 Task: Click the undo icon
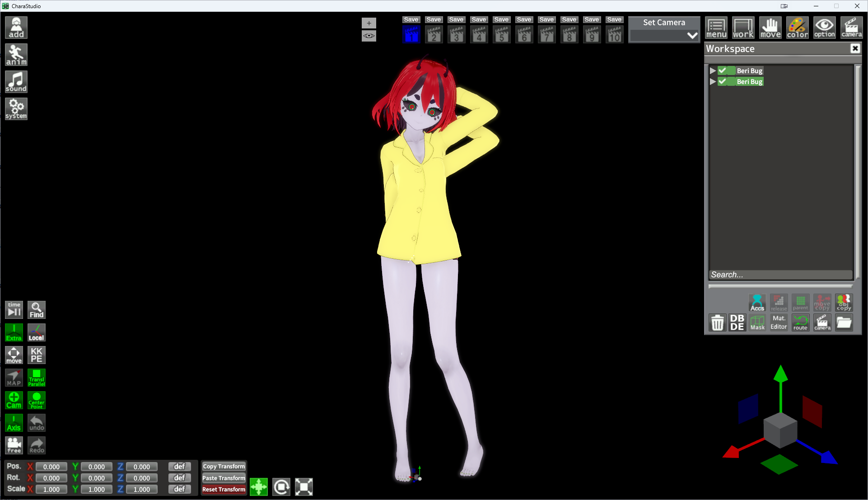tap(37, 423)
